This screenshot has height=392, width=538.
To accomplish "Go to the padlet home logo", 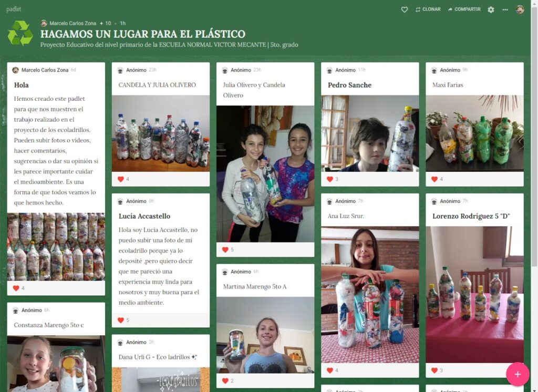I will point(14,9).
